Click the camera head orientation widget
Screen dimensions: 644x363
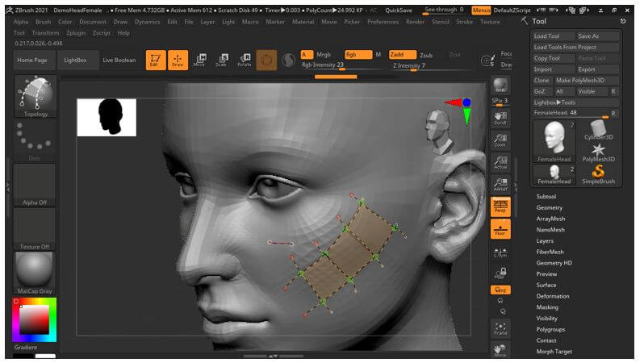click(439, 131)
